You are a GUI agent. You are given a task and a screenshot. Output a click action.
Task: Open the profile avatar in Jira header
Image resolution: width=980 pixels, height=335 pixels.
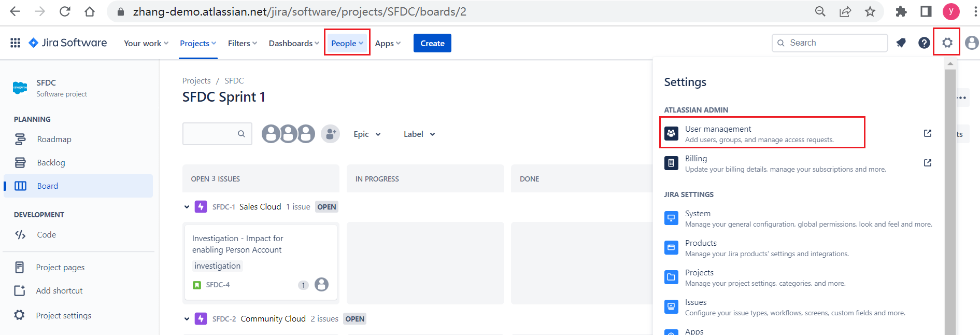[x=972, y=43]
